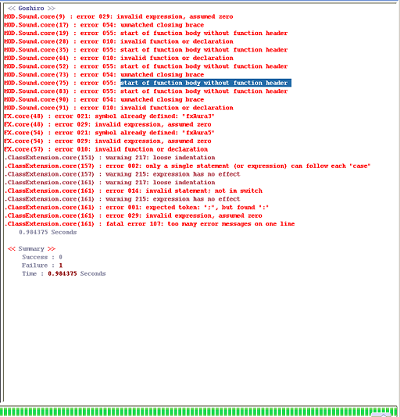
Task: Select the fatal error 107 line
Action: coord(150,224)
